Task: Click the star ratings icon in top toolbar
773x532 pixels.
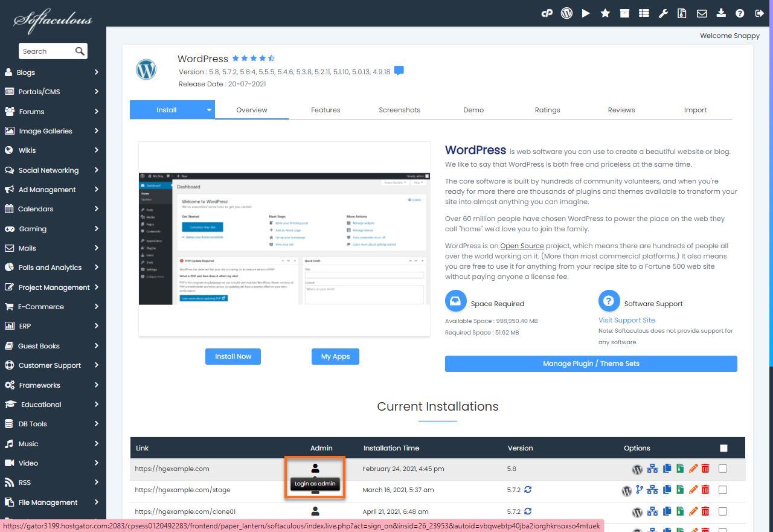Action: (605, 13)
